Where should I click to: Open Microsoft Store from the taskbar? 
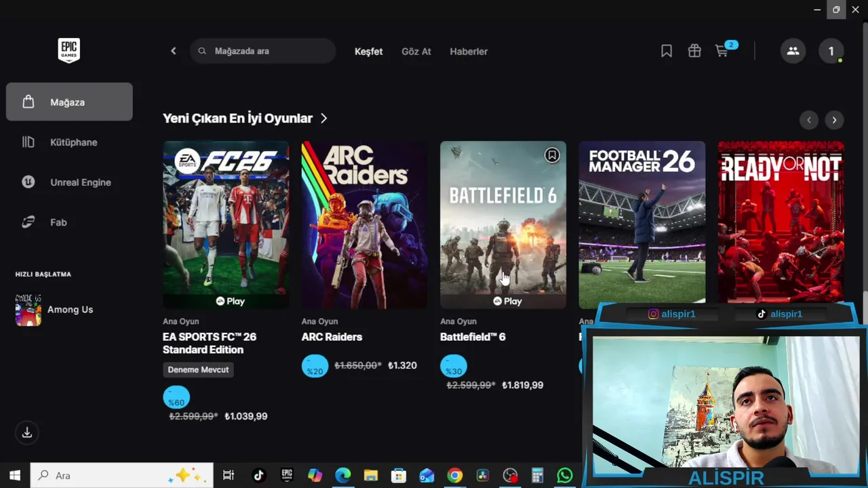point(398,475)
